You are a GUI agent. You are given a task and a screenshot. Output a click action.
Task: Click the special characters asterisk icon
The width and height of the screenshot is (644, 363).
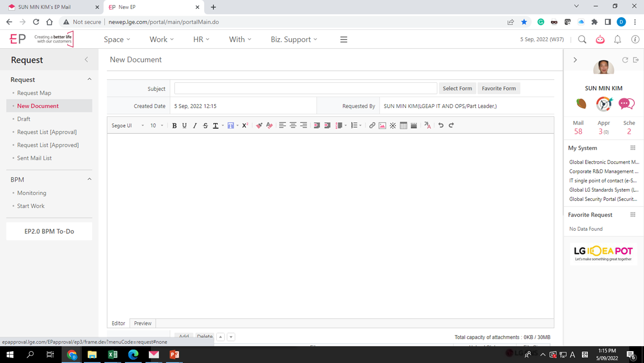[x=393, y=126]
